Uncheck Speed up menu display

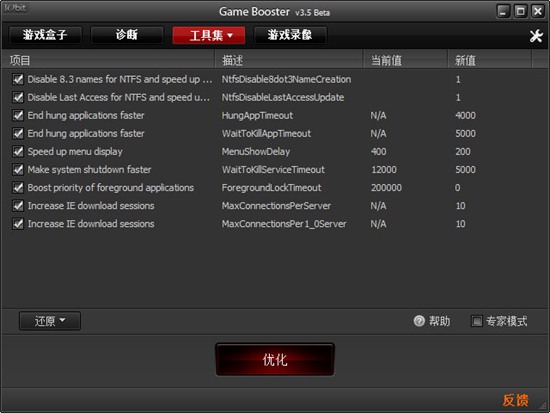point(18,152)
